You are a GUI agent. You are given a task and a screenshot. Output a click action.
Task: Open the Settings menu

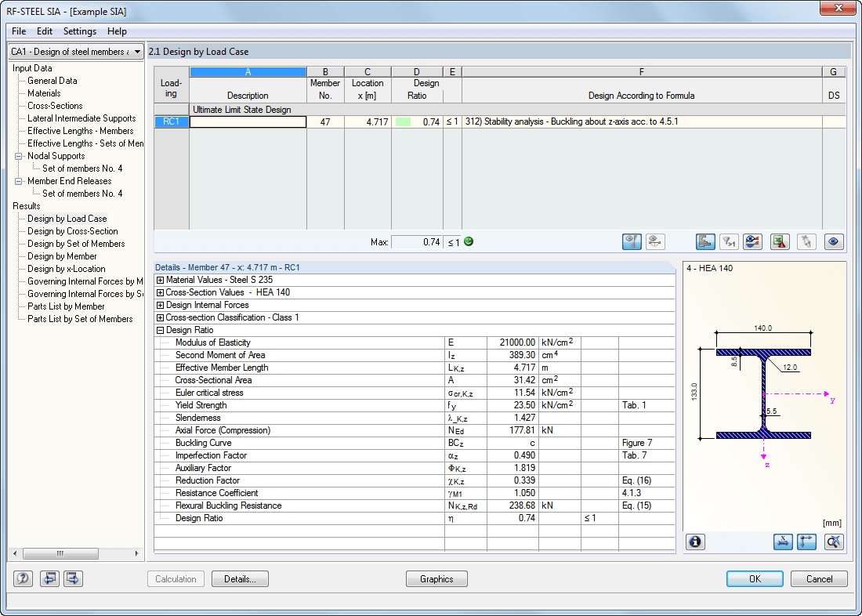click(80, 31)
